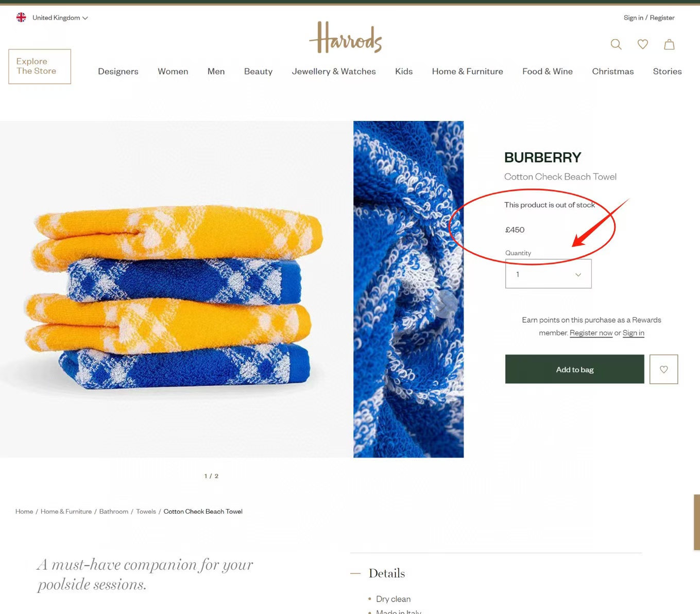
Task: Click the Add to bag button
Action: click(574, 369)
